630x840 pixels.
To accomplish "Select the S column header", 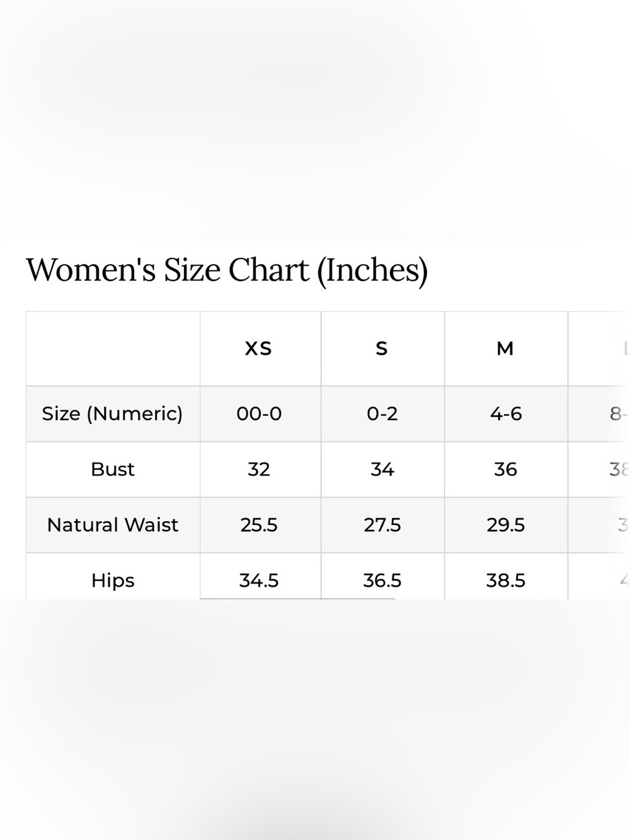I will click(x=382, y=348).
